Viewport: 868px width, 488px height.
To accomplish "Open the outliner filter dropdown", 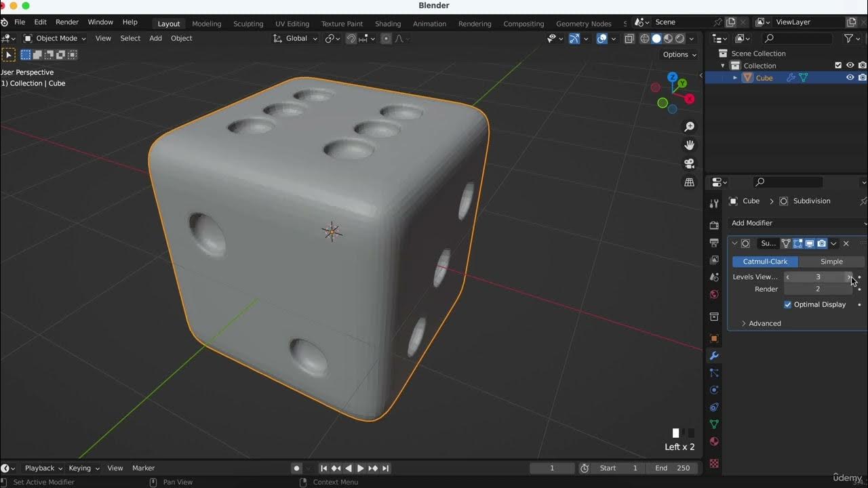I will 852,39.
